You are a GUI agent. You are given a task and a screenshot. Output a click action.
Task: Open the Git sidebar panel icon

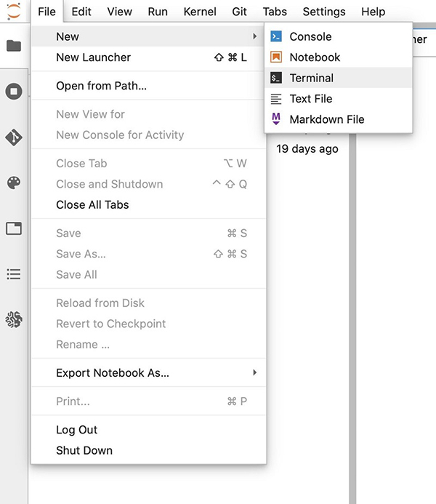(14, 137)
